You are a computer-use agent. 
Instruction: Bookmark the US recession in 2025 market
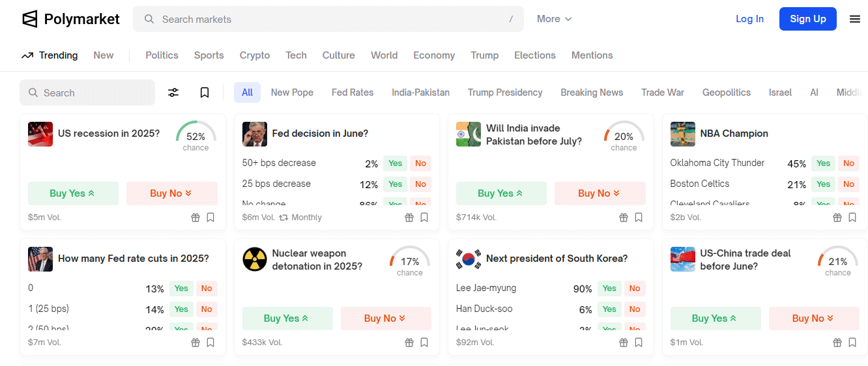coord(210,218)
